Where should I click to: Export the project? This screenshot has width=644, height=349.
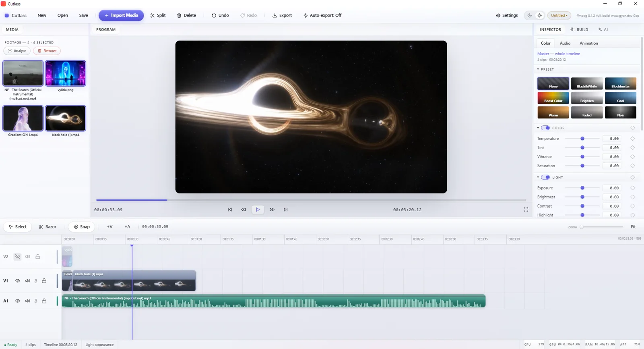tap(282, 15)
